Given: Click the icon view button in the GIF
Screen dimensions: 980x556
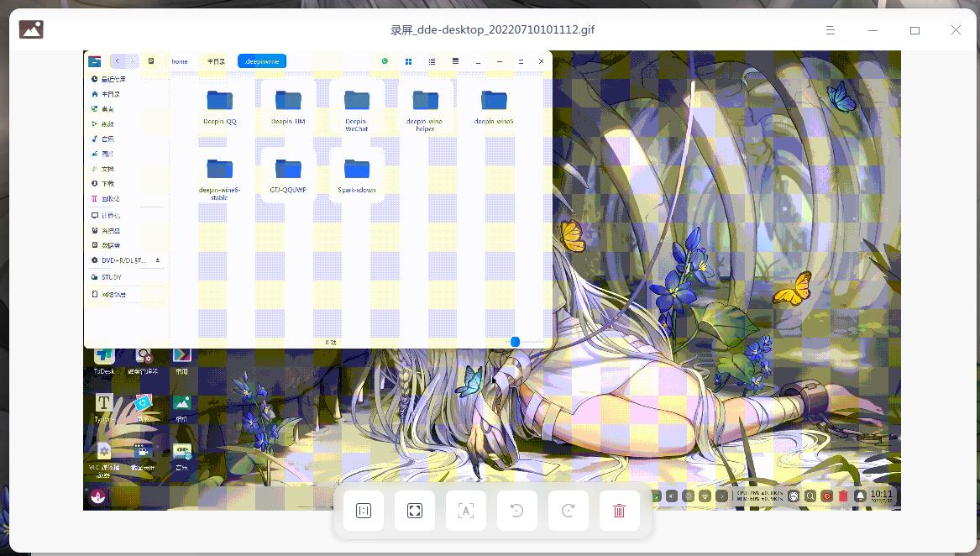Looking at the screenshot, I should click(408, 61).
